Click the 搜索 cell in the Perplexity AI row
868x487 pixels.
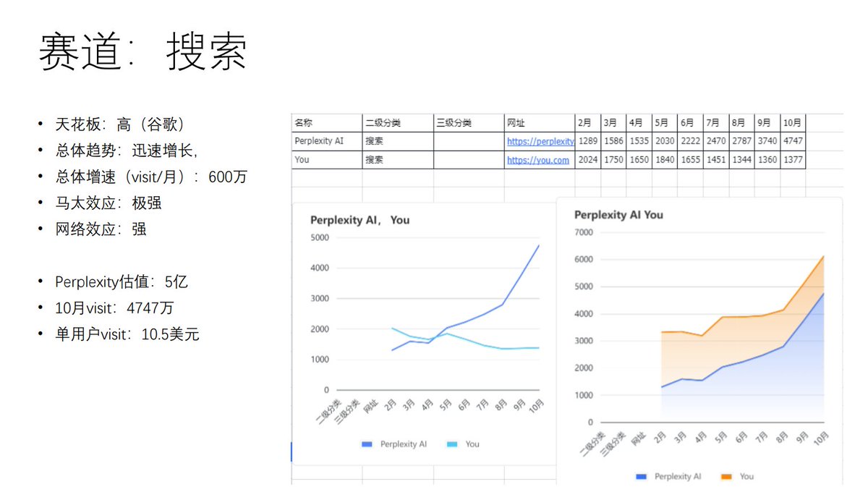pos(398,141)
